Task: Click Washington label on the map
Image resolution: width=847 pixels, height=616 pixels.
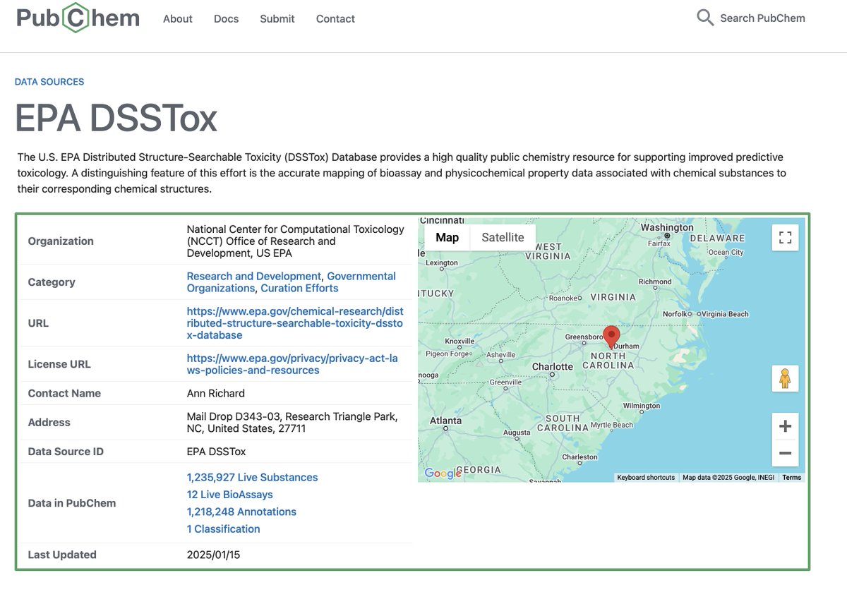Action: coord(667,227)
